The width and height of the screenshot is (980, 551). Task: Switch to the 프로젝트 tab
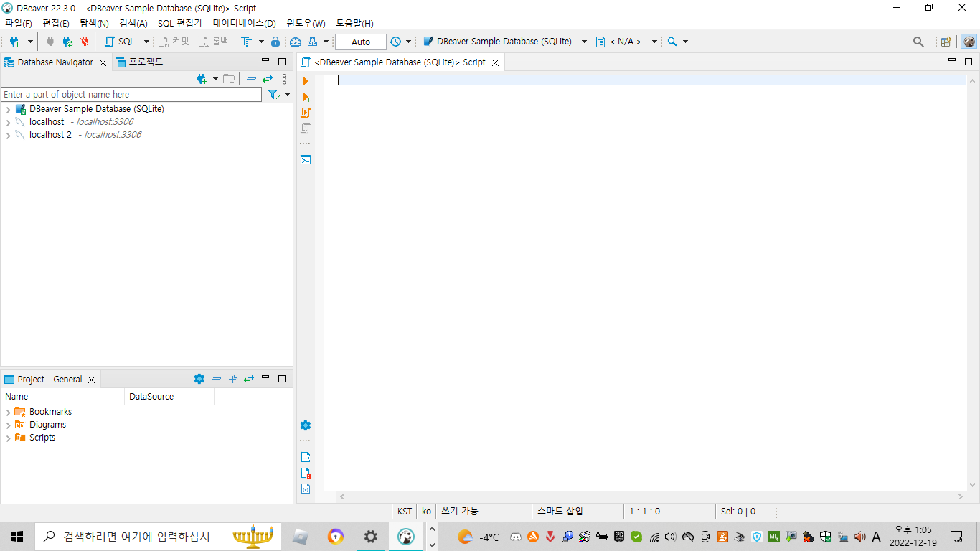[x=140, y=62]
